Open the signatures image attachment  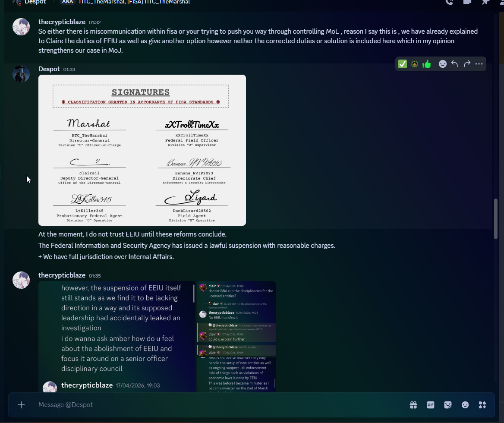click(142, 150)
